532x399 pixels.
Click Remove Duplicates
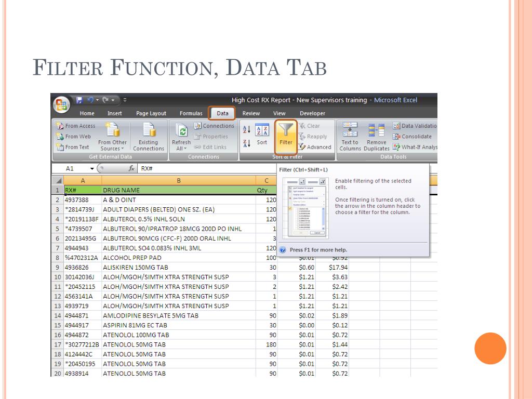click(x=376, y=137)
